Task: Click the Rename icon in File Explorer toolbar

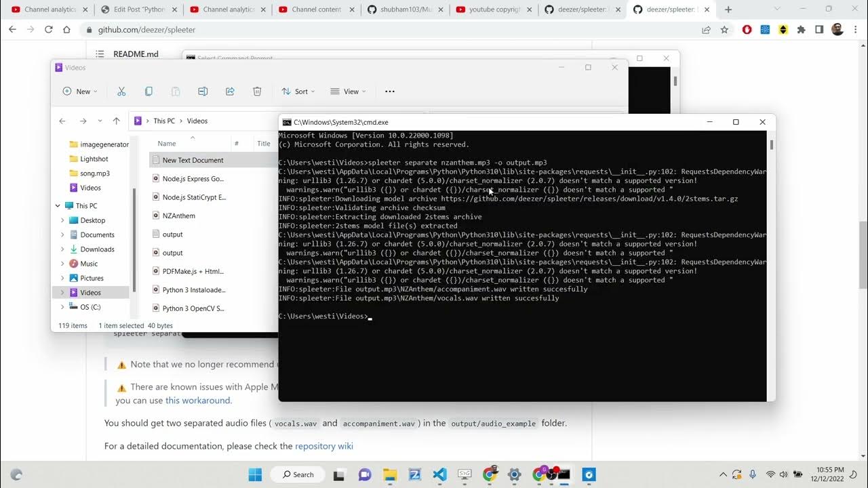Action: [203, 91]
